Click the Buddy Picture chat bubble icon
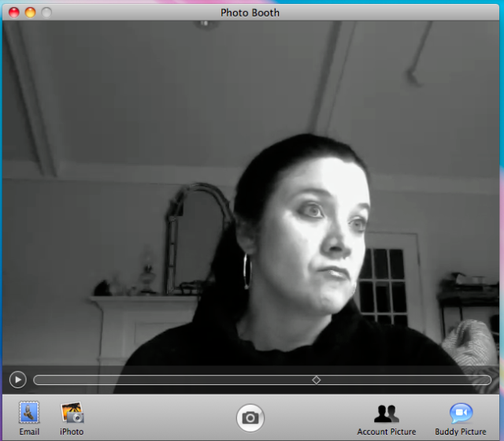504x441 pixels. [461, 413]
